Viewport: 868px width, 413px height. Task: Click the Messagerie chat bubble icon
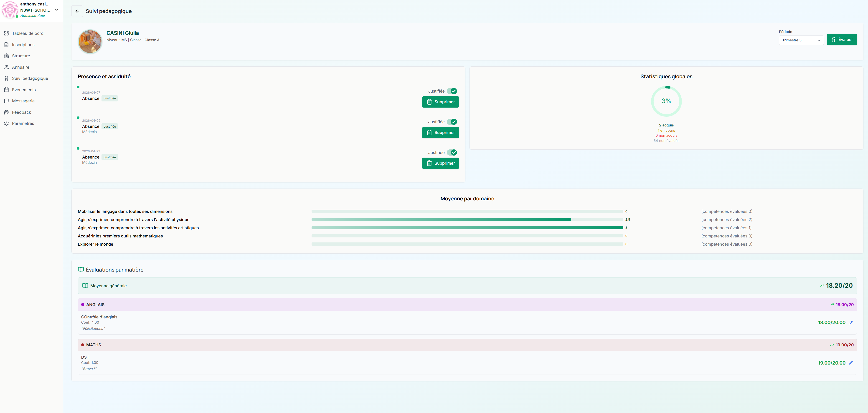(x=6, y=101)
